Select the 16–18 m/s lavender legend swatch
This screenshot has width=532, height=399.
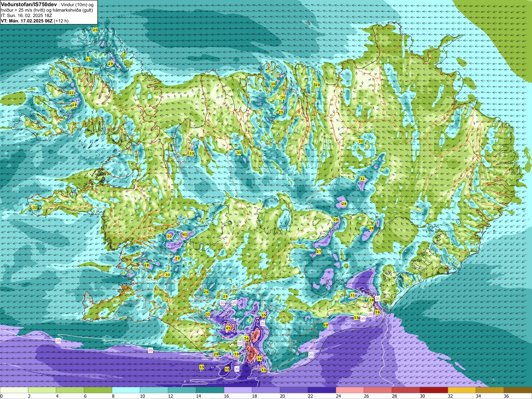(238, 390)
